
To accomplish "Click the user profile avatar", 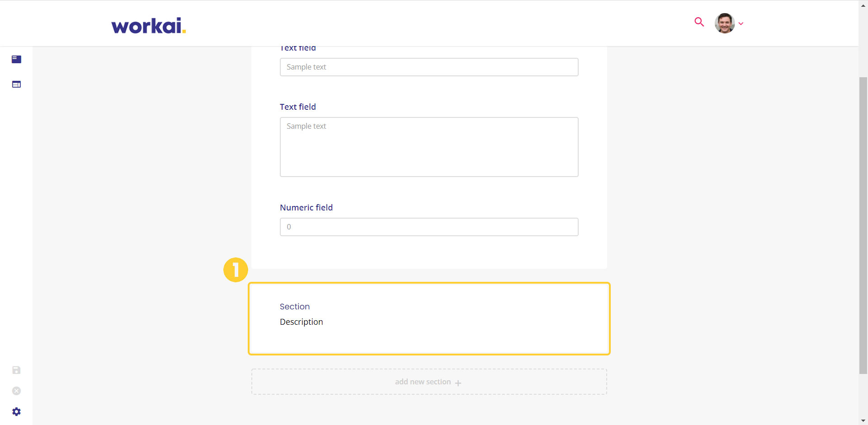I will click(x=725, y=23).
